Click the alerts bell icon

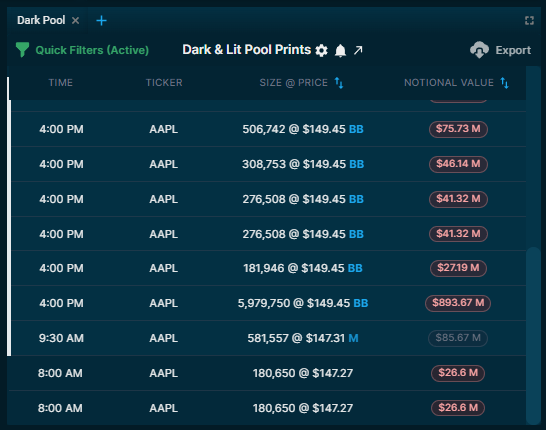(340, 50)
